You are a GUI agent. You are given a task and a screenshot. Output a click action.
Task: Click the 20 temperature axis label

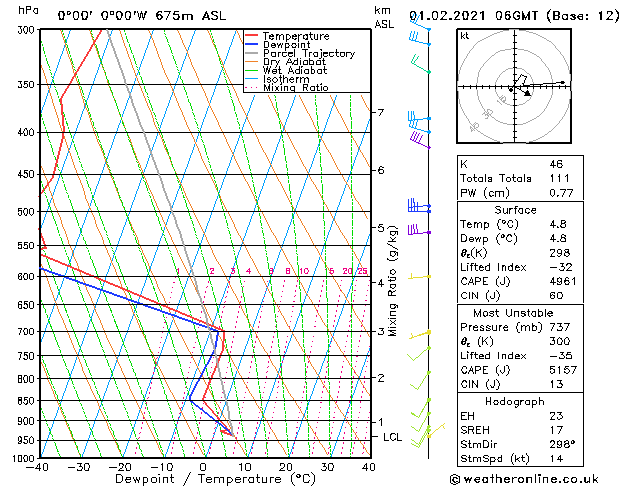(286, 467)
